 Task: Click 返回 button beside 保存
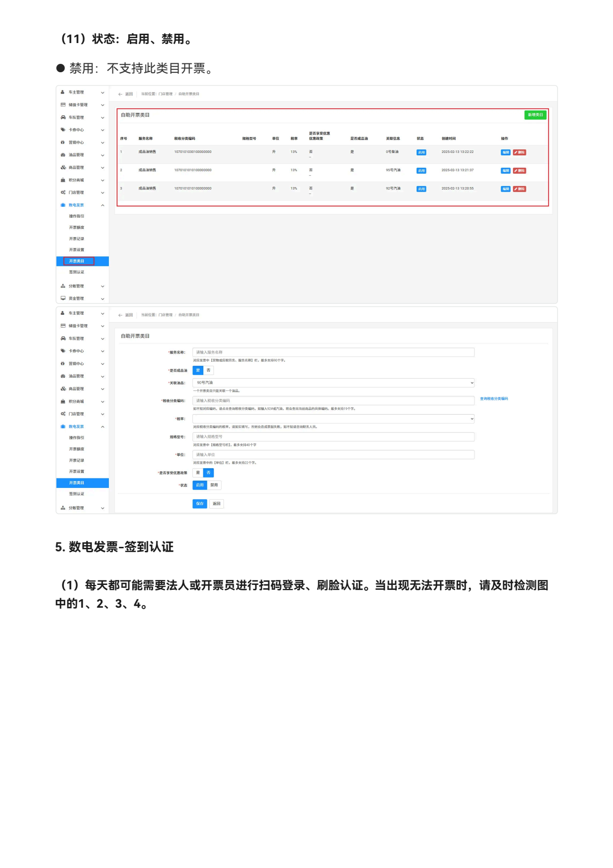(216, 504)
